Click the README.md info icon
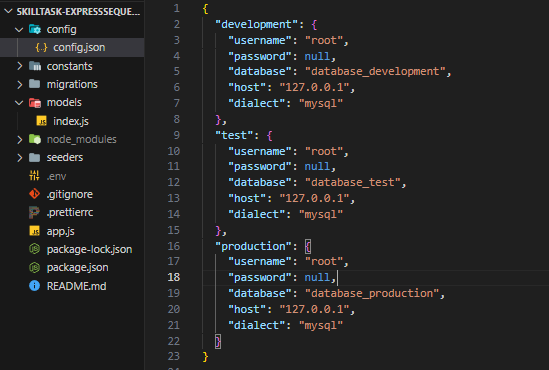This screenshot has height=370, width=549. [34, 286]
